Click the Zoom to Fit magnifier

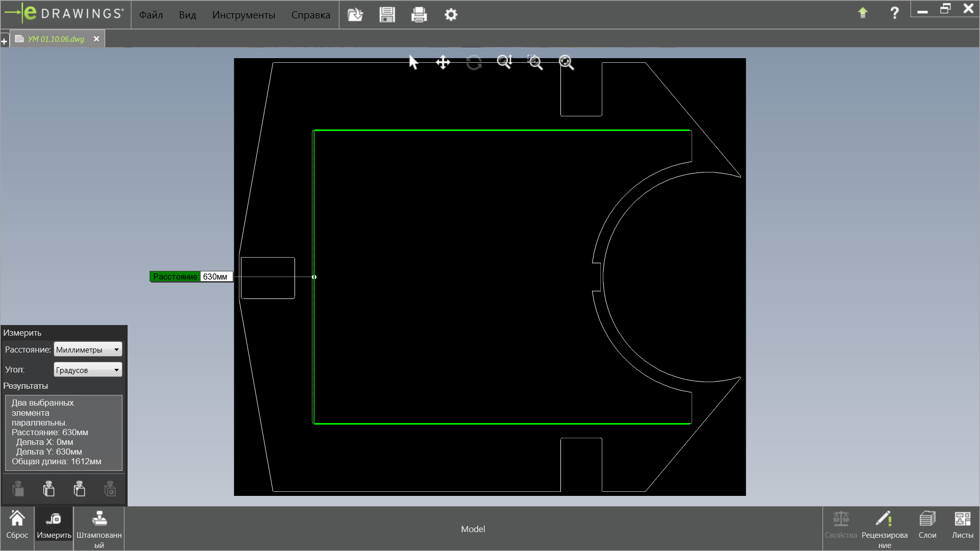tap(566, 63)
